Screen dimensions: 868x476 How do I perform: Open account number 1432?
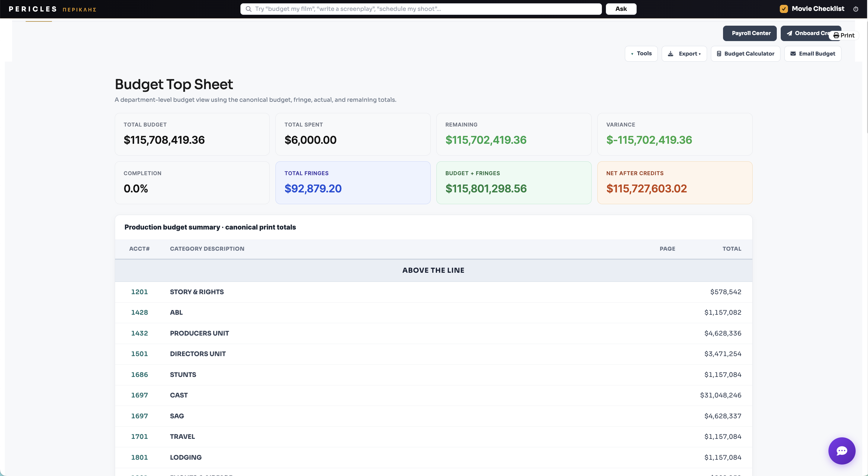[140, 333]
